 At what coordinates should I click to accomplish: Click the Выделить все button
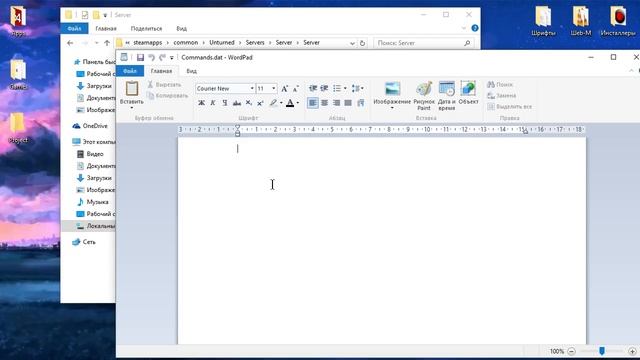pos(509,107)
